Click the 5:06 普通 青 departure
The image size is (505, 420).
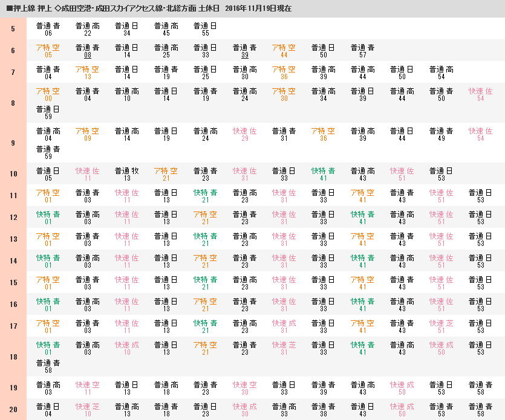(48, 29)
